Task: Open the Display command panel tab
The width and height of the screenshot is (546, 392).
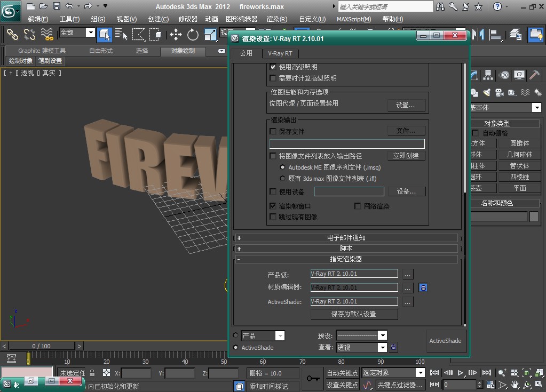Action: (519, 75)
